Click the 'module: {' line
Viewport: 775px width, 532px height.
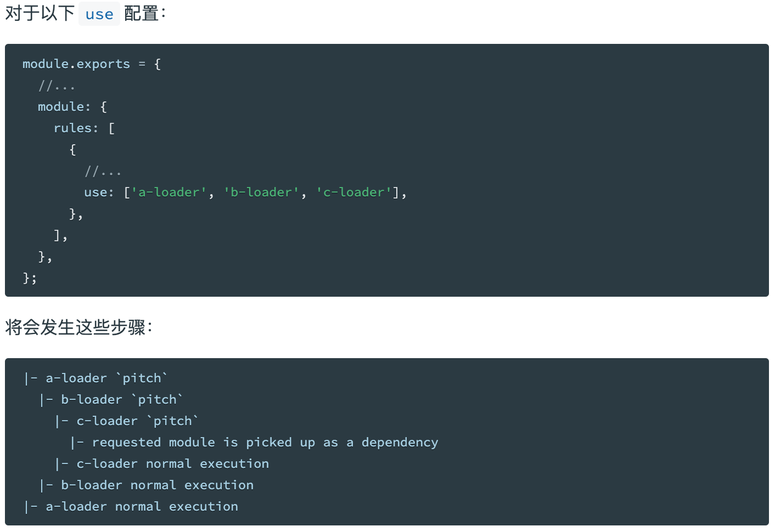pos(72,107)
